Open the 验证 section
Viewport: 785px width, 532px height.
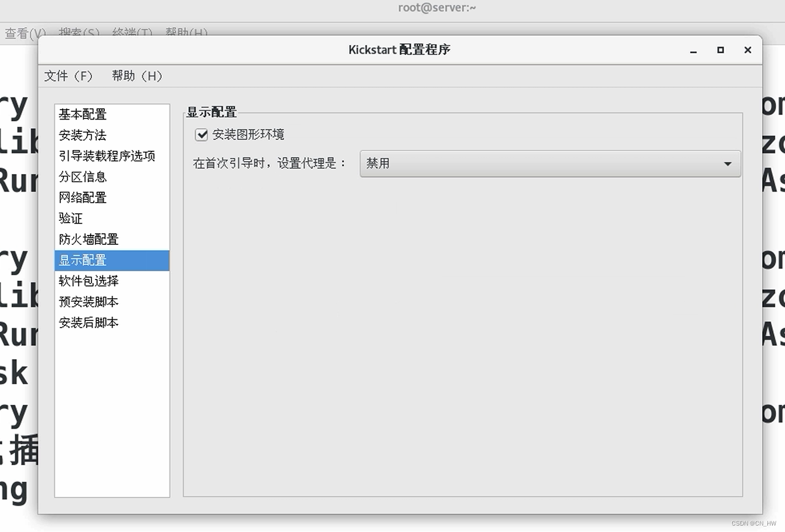(x=112, y=219)
